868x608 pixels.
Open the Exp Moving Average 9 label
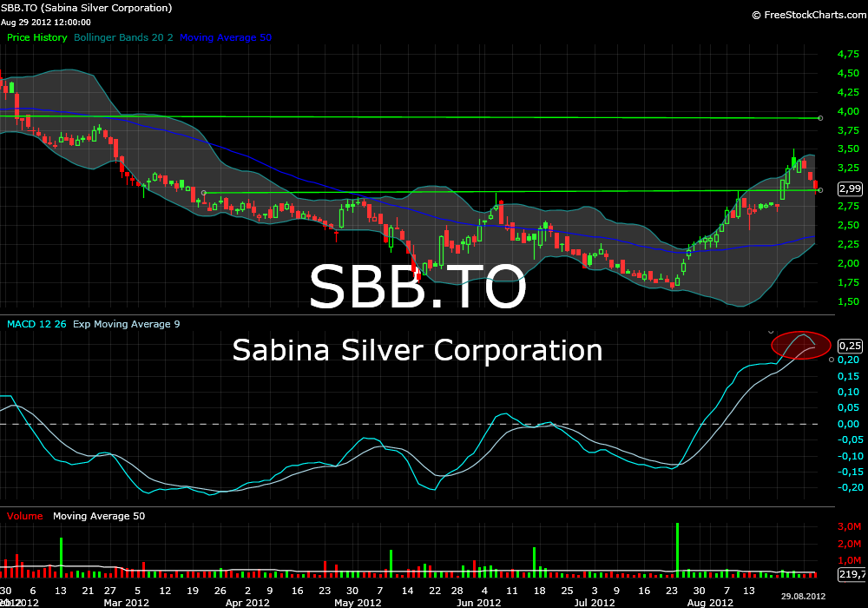pos(126,324)
